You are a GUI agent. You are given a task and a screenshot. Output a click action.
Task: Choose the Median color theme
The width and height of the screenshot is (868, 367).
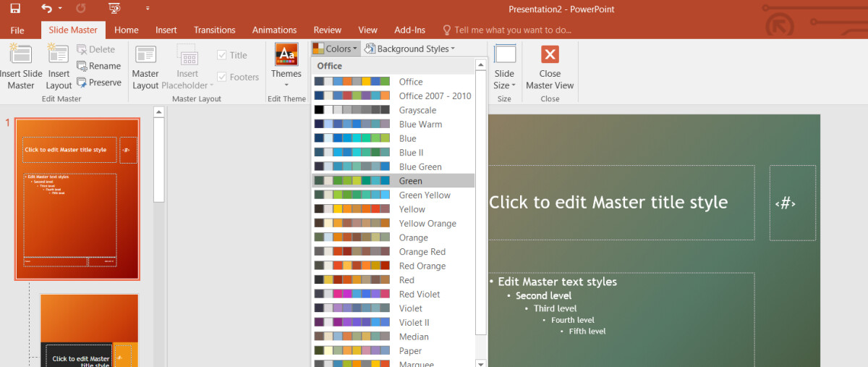coord(393,337)
